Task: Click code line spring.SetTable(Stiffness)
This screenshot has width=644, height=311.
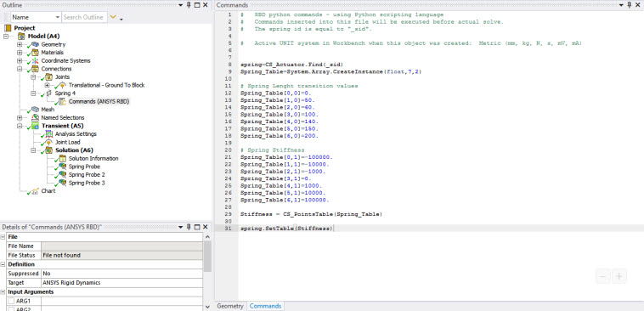Action: click(287, 228)
